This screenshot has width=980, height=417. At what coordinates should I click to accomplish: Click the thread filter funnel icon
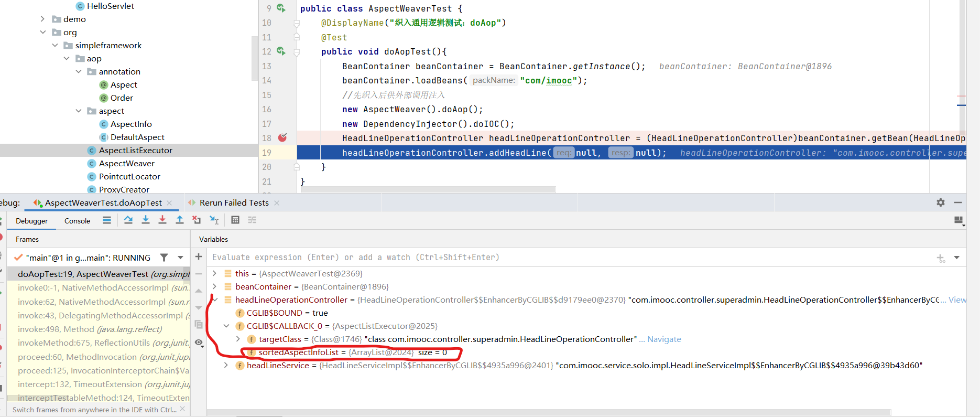[164, 258]
